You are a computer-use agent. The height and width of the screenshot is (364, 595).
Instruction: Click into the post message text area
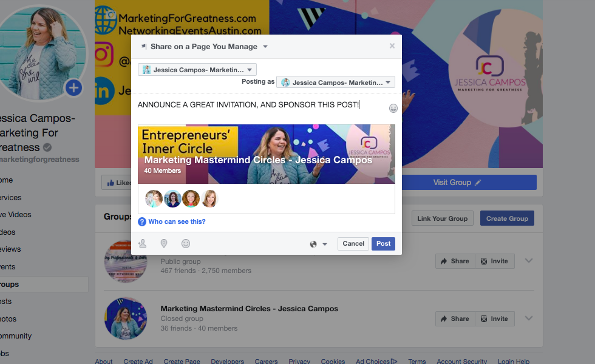(262, 108)
